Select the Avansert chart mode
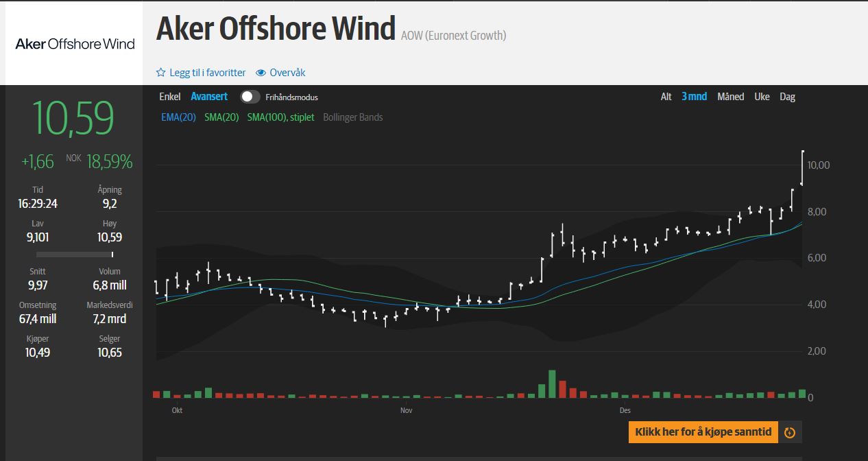This screenshot has height=461, width=868. (x=209, y=97)
